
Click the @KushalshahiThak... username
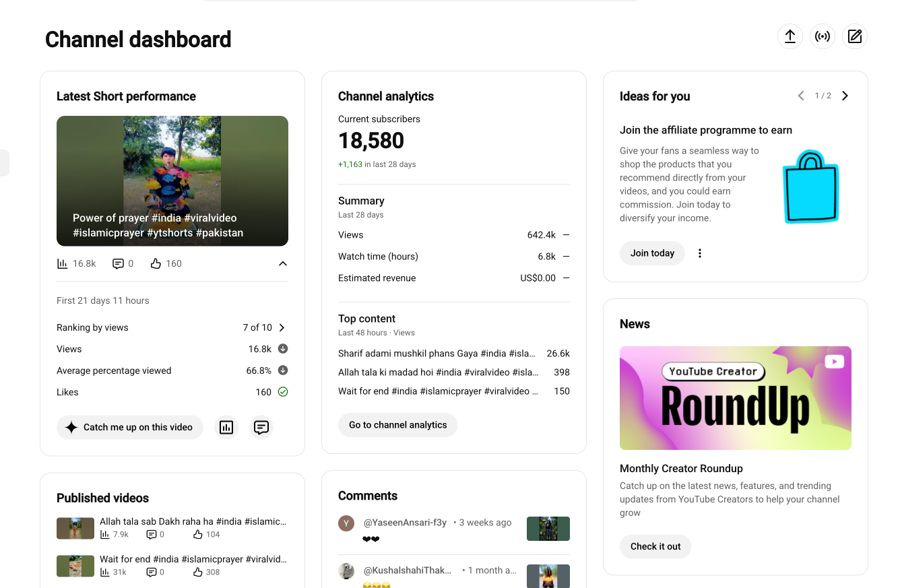coord(408,570)
